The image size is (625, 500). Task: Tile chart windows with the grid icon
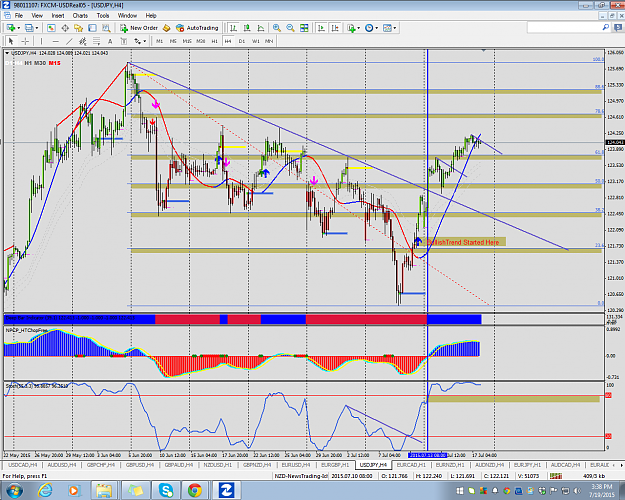coord(304,28)
